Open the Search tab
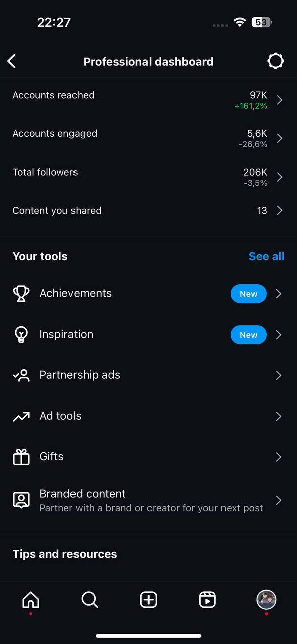This screenshot has width=297, height=644. tap(90, 600)
